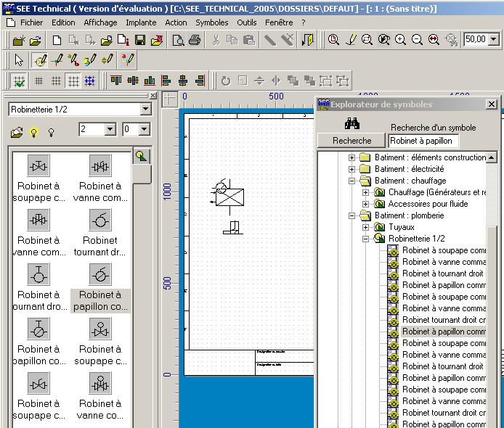Click the rotate arrow icon
504x428 pixels.
click(x=226, y=81)
